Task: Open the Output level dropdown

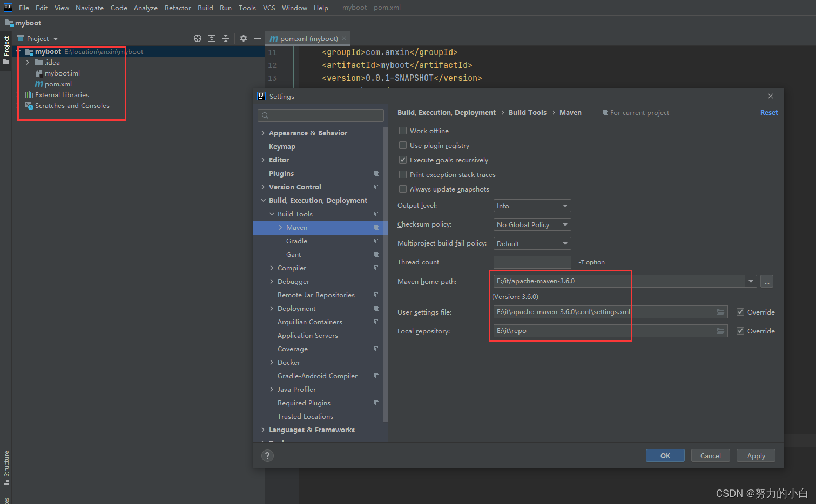Action: point(532,206)
